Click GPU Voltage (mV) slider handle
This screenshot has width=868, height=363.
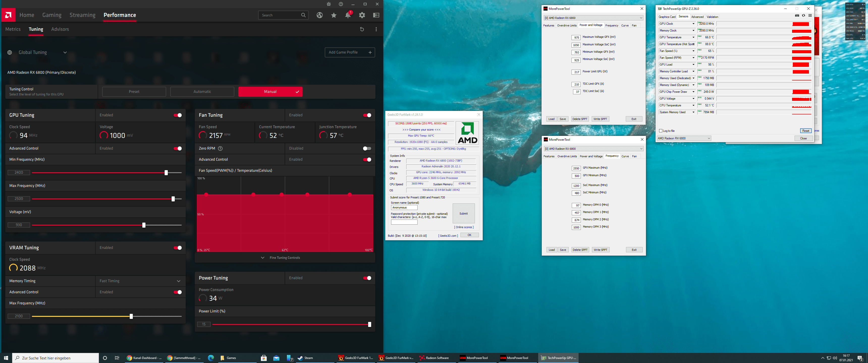144,225
